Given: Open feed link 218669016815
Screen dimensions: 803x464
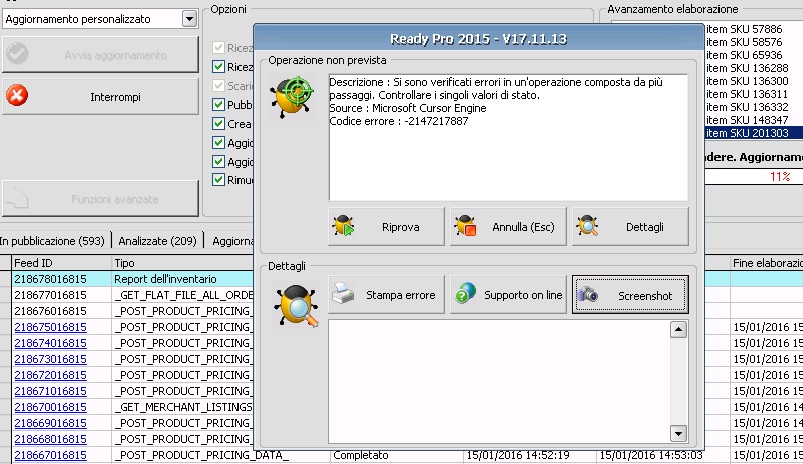Looking at the screenshot, I should [x=50, y=423].
